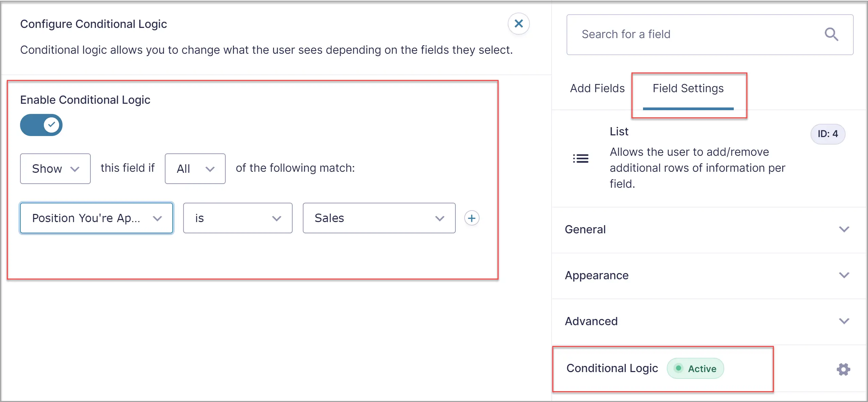Select the Field Settings tab
The height and width of the screenshot is (402, 868).
[x=688, y=88]
